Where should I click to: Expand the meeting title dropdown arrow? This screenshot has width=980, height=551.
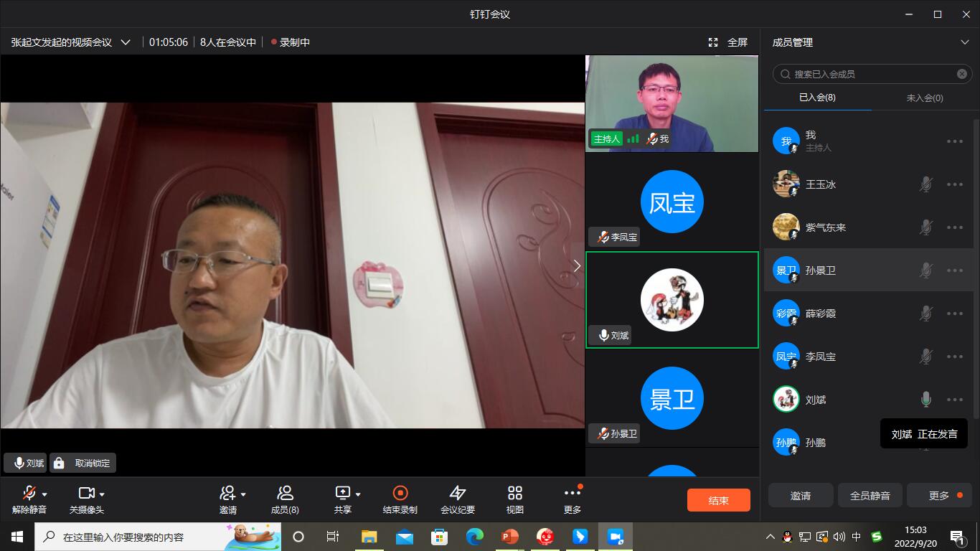[x=126, y=42]
